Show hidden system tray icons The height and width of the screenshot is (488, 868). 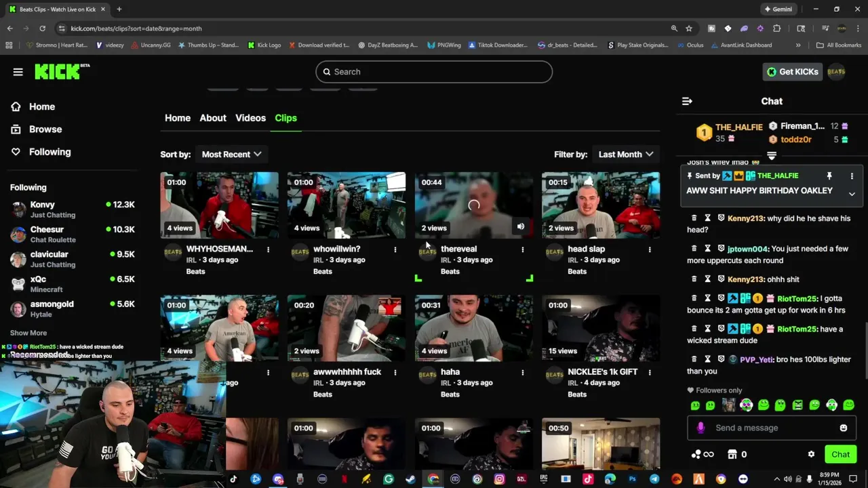tap(777, 479)
